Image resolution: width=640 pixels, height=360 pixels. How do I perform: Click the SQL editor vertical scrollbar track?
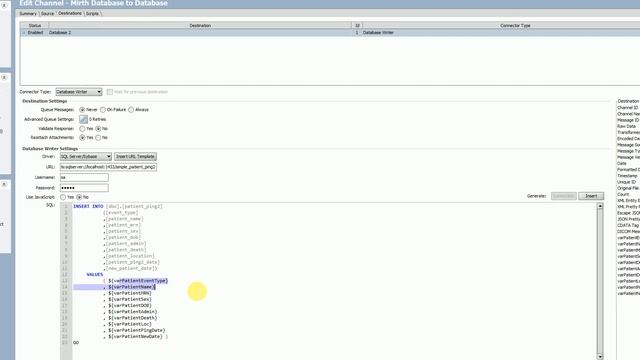point(600,281)
